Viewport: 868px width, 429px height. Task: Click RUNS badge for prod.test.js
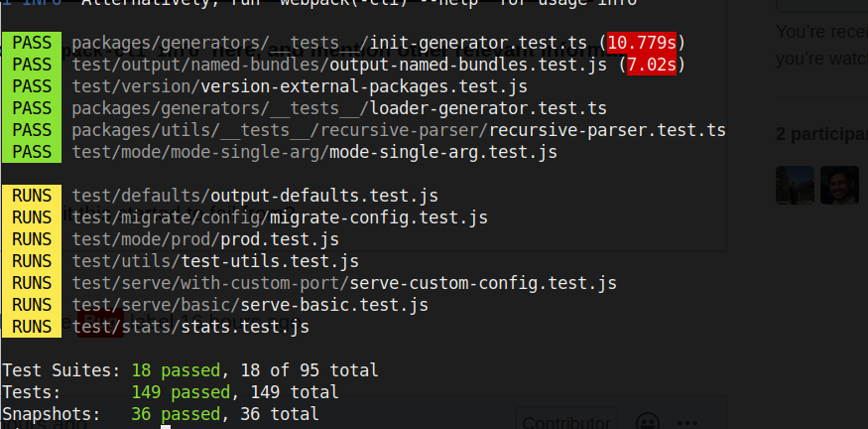(32, 239)
